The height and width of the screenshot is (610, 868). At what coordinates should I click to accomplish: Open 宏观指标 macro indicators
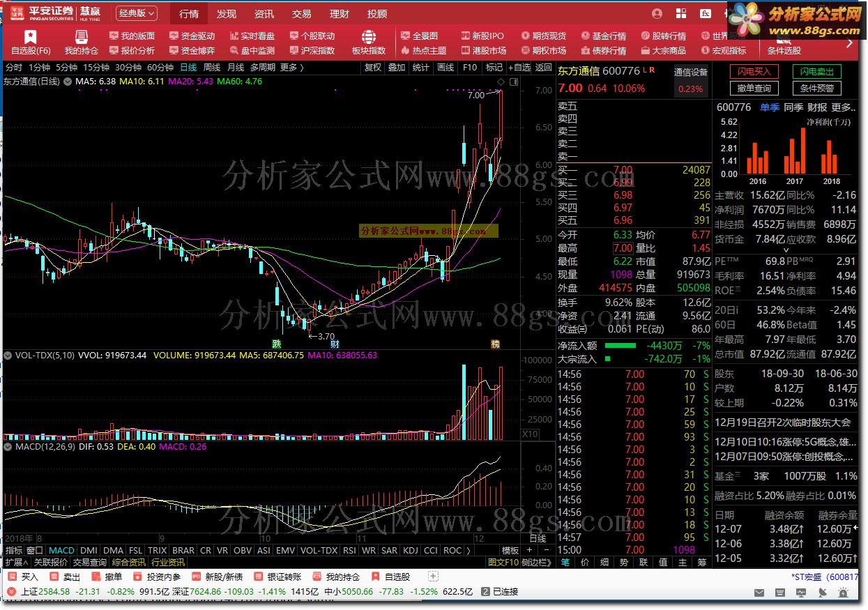723,50
